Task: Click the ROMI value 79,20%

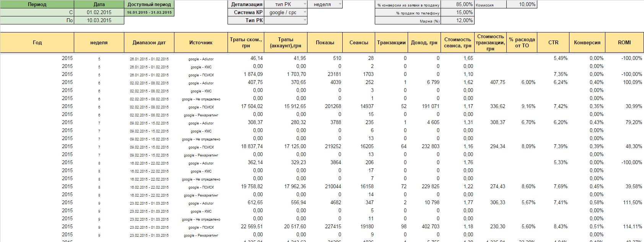Action: point(634,122)
